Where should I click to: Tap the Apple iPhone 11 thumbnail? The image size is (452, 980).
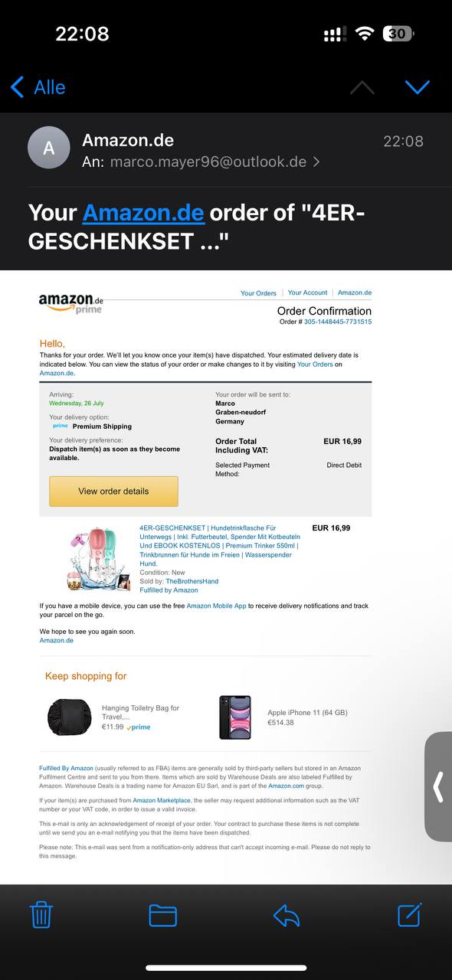point(235,717)
